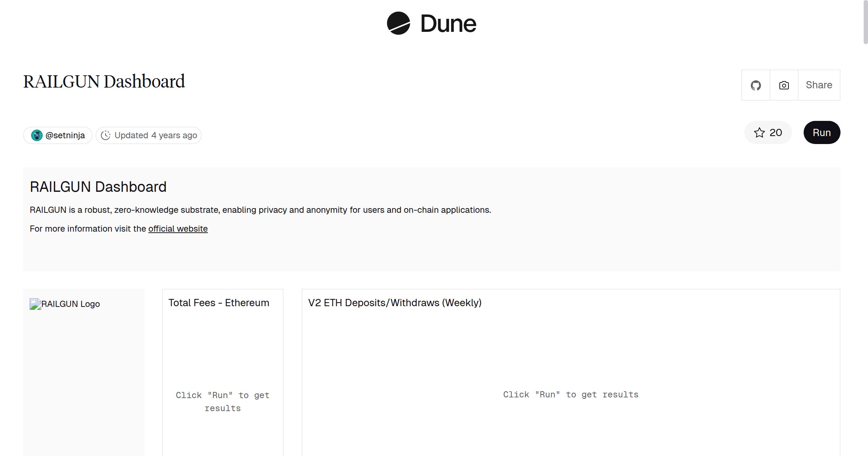Click the star icon to favorite the dashboard
This screenshot has width=868, height=456.
pos(760,132)
